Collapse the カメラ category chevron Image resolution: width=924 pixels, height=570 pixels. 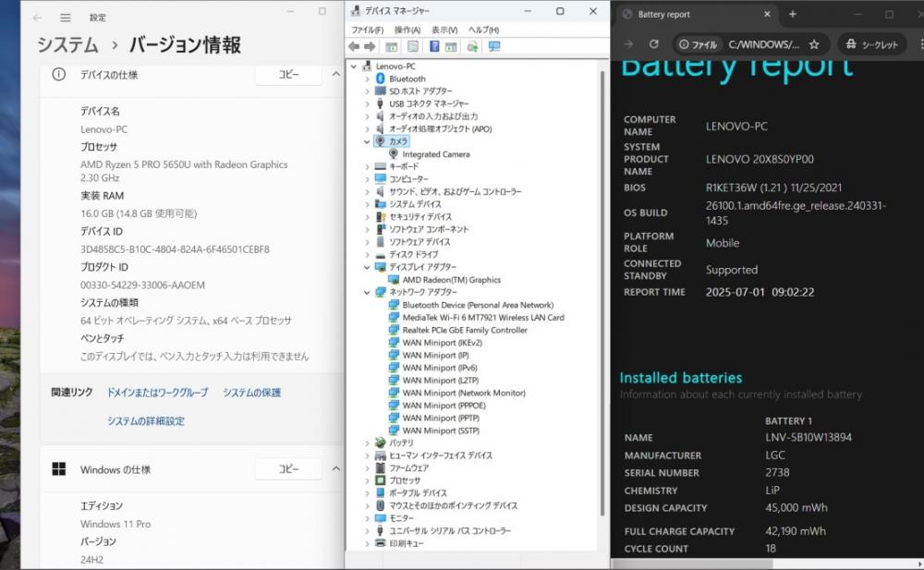(x=367, y=141)
